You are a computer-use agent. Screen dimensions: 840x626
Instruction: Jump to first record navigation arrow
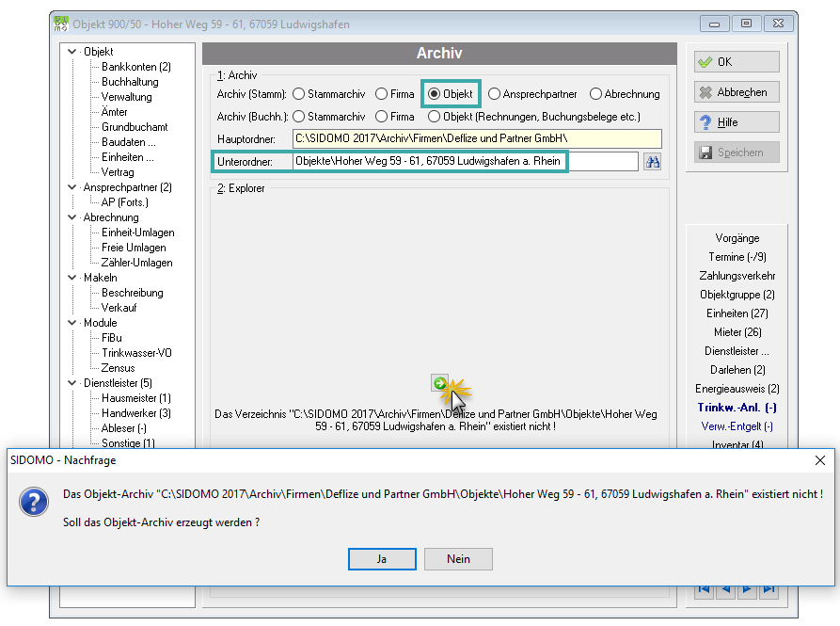(704, 589)
